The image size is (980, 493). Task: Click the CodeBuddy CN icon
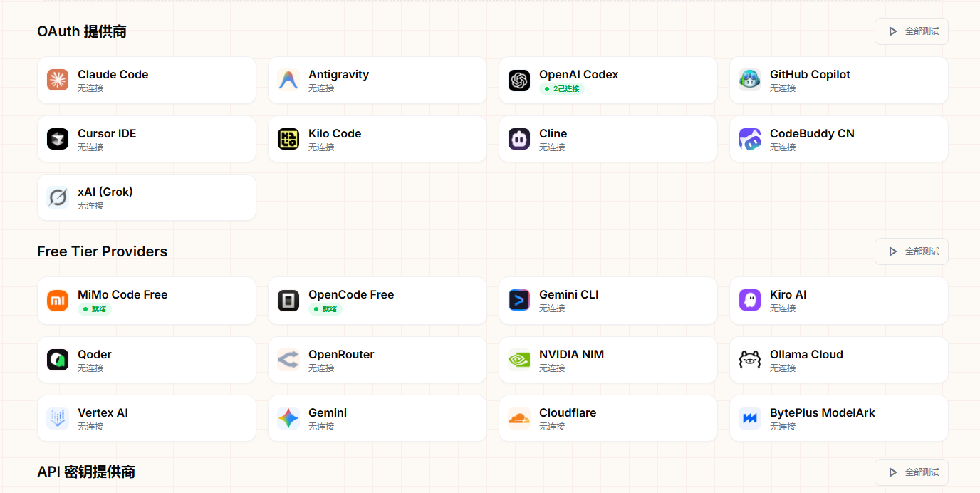pos(750,139)
